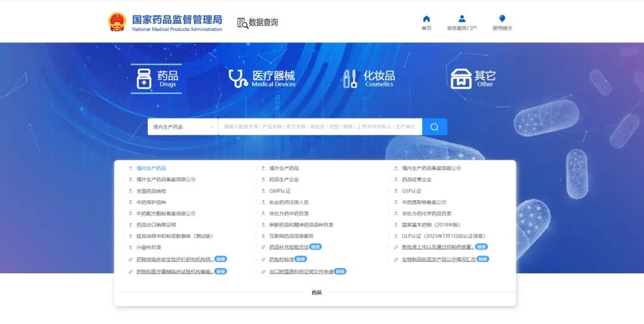Open GLP认证 2023年7月1日后认证信息 entry
This screenshot has height=324, width=644.
444,236
